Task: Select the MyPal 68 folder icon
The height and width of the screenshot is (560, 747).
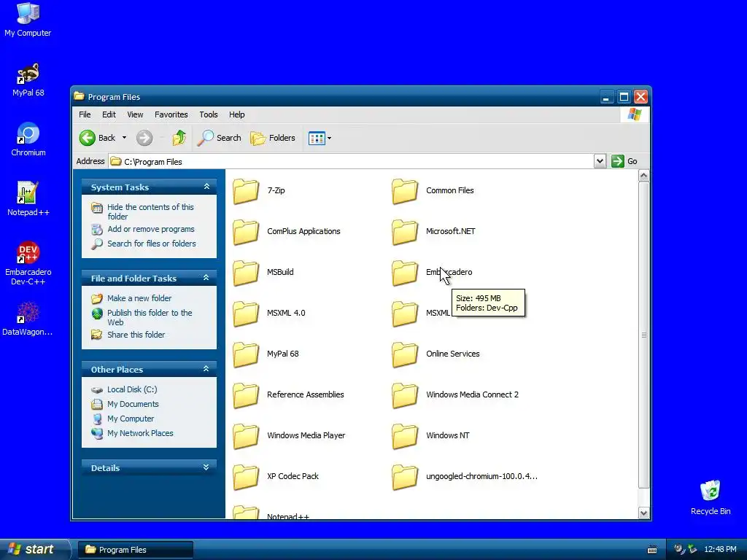Action: 246,355
